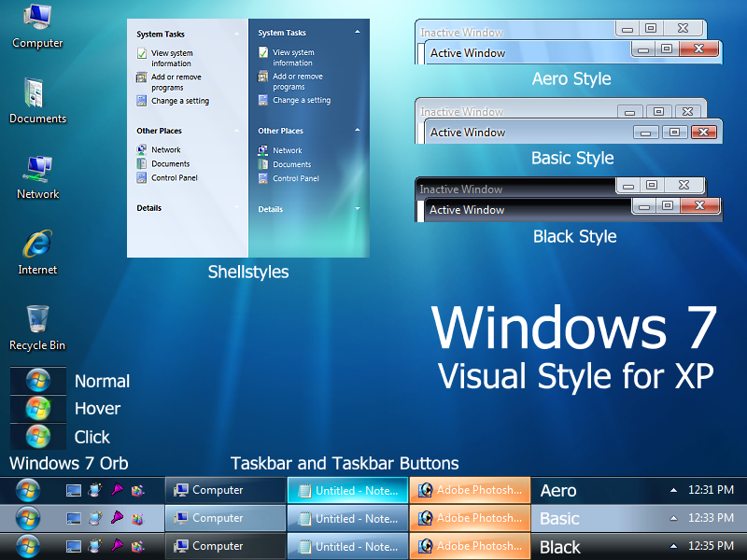Click the 12:33 PM clock on Basic taskbar
This screenshot has height=560, width=747.
coord(711,518)
